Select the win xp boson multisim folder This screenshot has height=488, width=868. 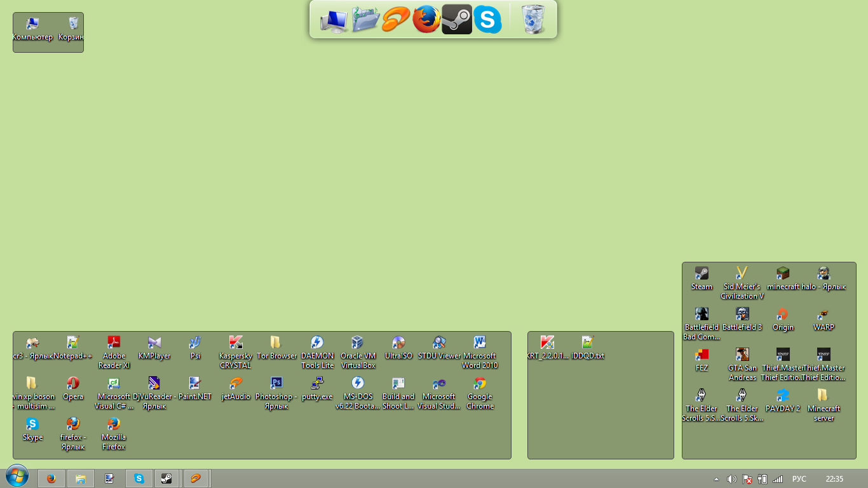click(32, 393)
